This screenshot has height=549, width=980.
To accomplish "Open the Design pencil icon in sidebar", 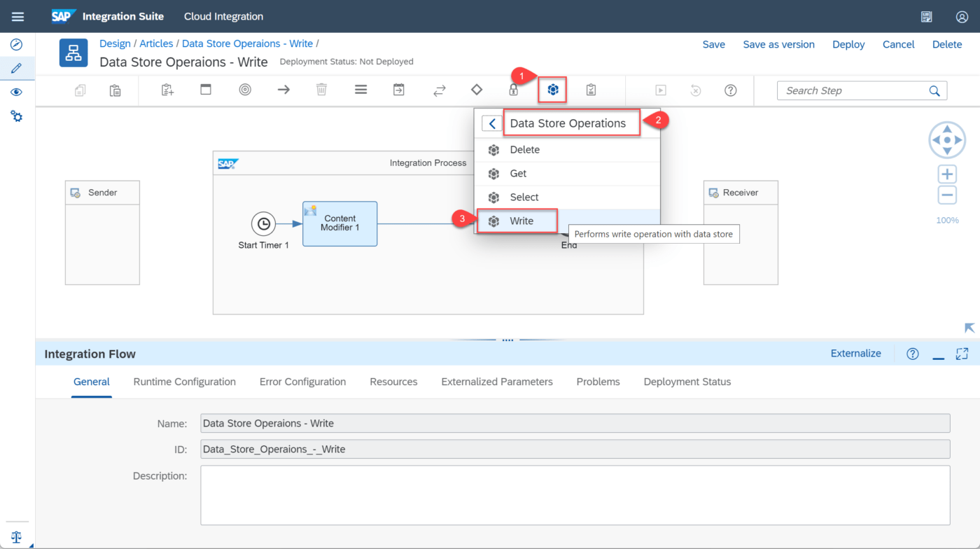I will point(17,69).
